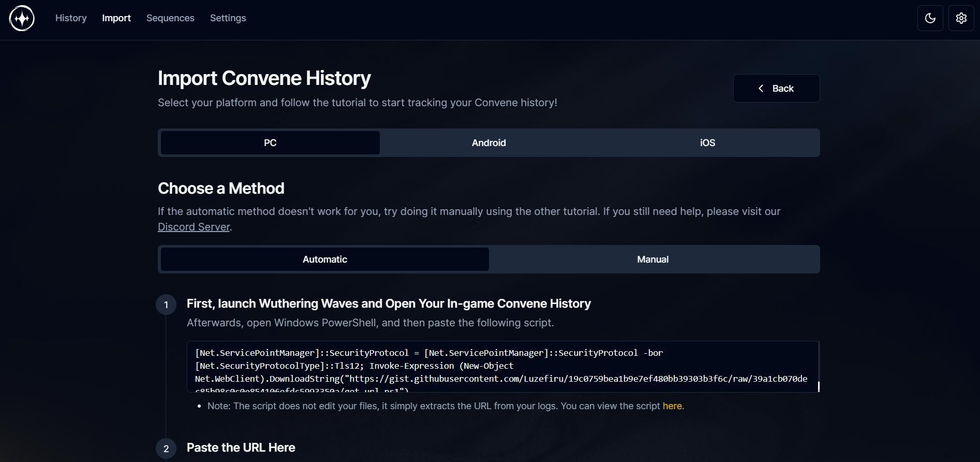Select the Automatic method tab
The height and width of the screenshot is (462, 980).
pyautogui.click(x=324, y=259)
